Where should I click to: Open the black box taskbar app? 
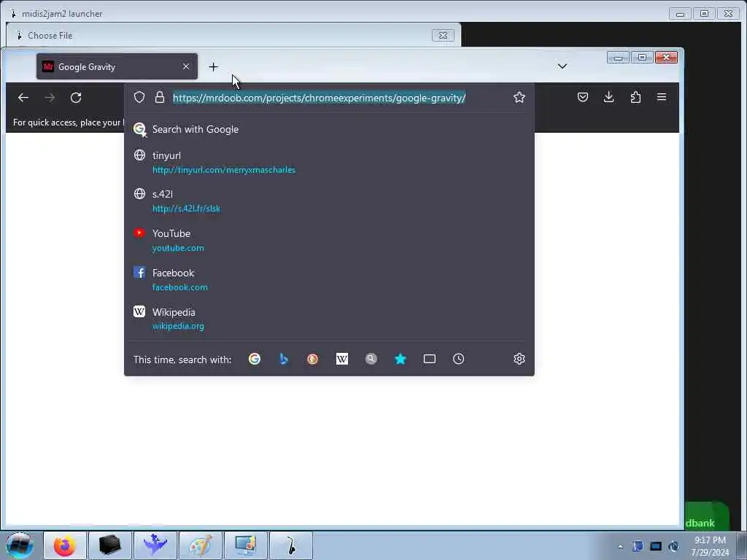point(109,545)
